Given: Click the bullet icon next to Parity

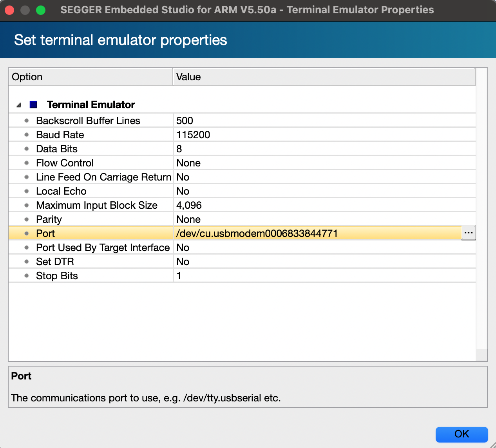Looking at the screenshot, I should coord(26,219).
